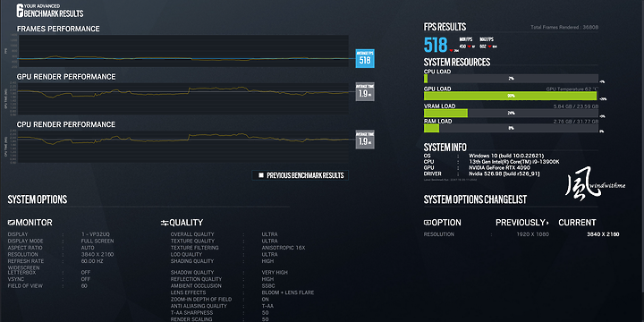Click the Benchmark Results title text
The width and height of the screenshot is (644, 322).
click(55, 13)
